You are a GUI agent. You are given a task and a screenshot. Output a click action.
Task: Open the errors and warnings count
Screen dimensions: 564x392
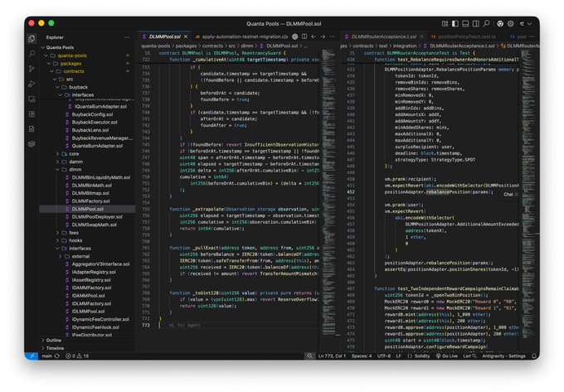tap(77, 356)
